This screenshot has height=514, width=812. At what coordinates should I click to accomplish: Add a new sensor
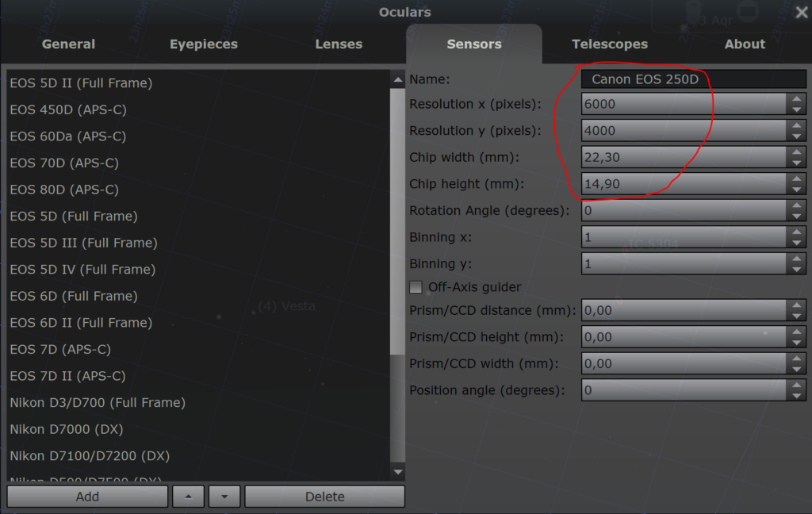click(87, 497)
